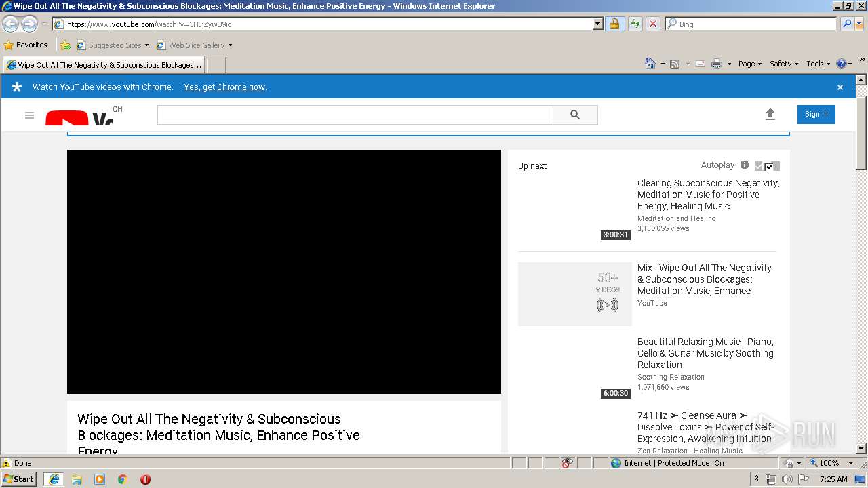Expand the Print options dropdown arrow
This screenshot has width=868, height=488.
coord(729,64)
